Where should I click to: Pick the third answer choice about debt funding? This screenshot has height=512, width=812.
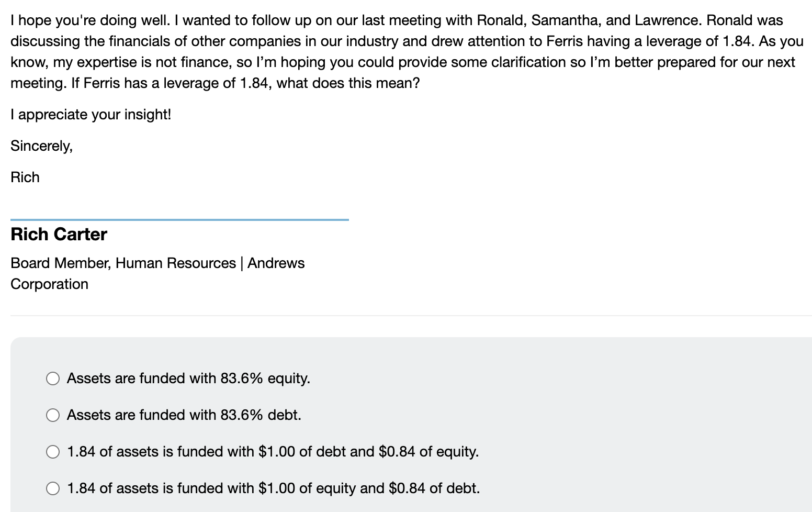click(x=272, y=451)
